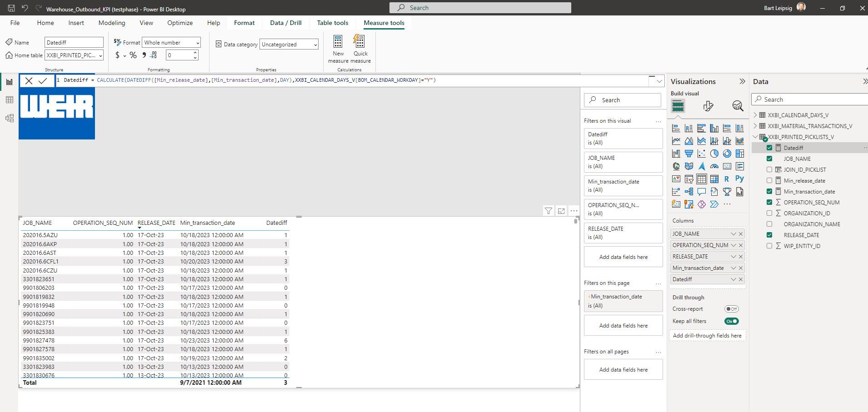Check the Min_release_date field checkbox
The image size is (868, 412).
tap(769, 180)
